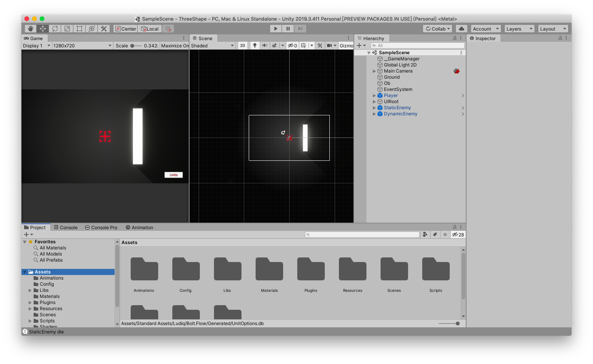Select the Hand tool in toolbar
Viewport: 593px width, 364px height.
(x=31, y=29)
